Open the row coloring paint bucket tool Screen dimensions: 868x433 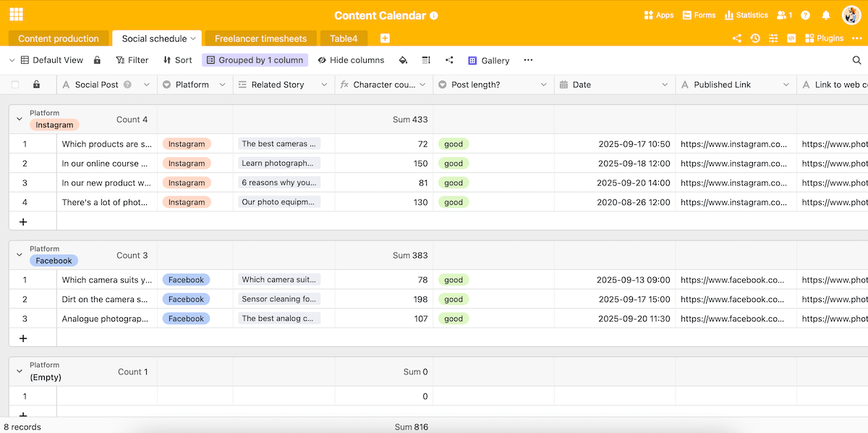(403, 60)
